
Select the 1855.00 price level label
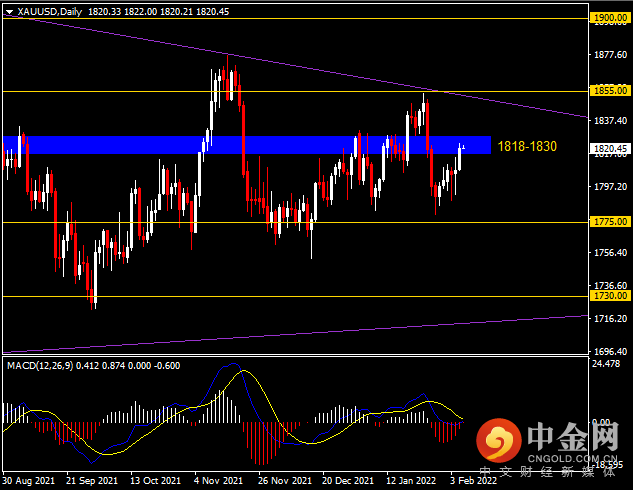[611, 90]
